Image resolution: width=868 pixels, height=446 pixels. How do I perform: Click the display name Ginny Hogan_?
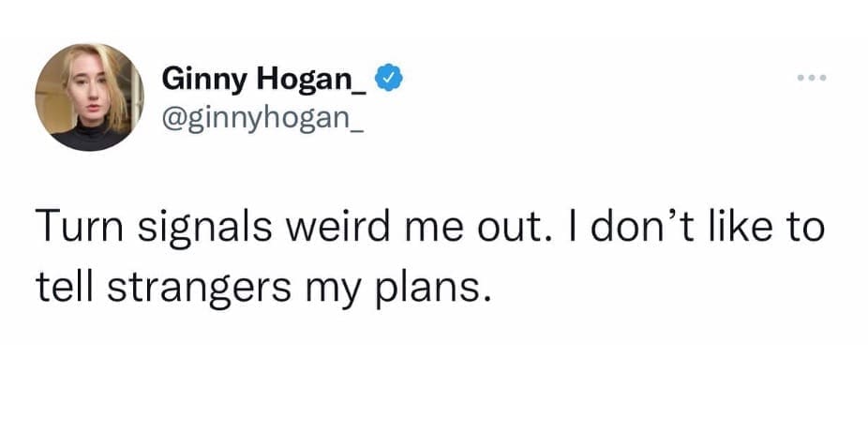265,80
